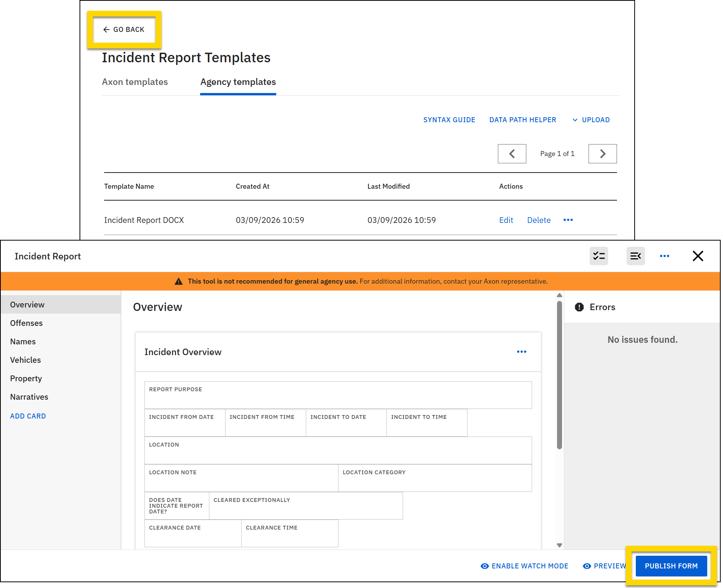Open the SYNTAX GUIDE link
The height and width of the screenshot is (588, 723).
(x=449, y=120)
